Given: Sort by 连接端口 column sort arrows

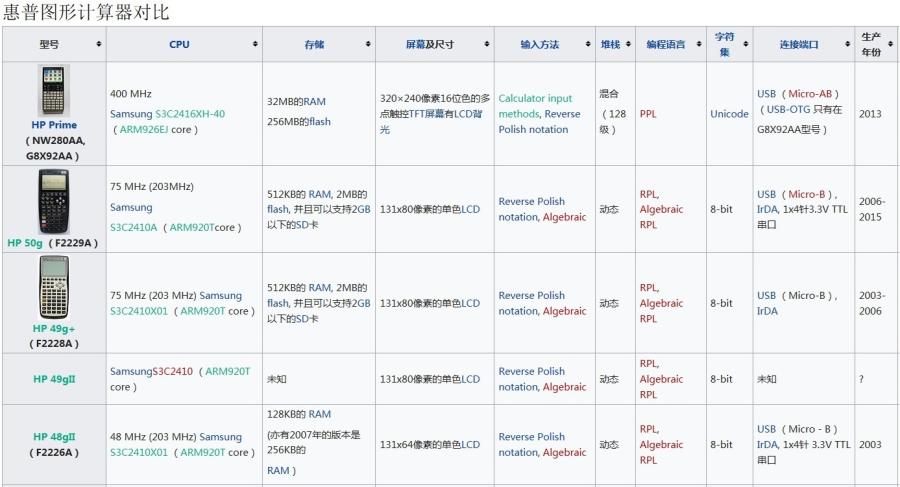Looking at the screenshot, I should [x=847, y=44].
